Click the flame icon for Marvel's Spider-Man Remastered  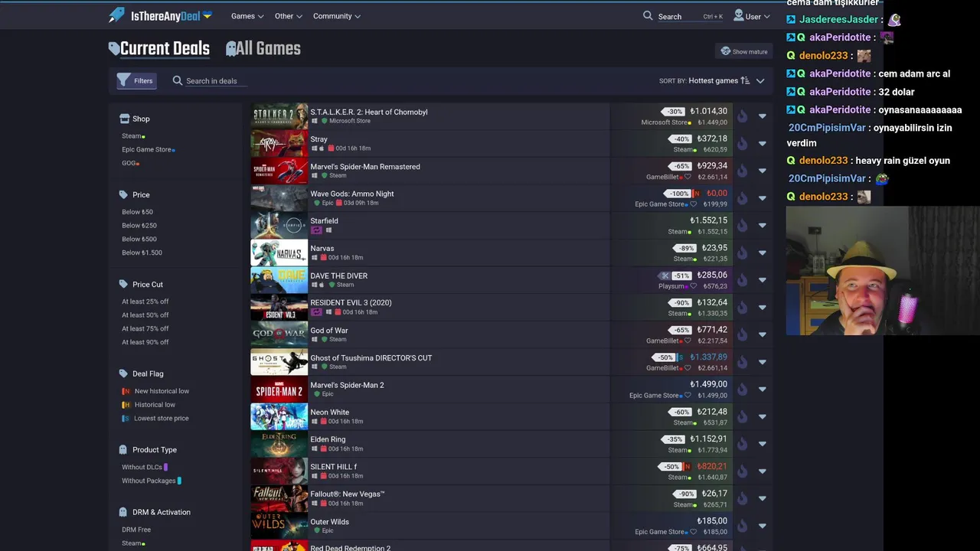coord(742,171)
